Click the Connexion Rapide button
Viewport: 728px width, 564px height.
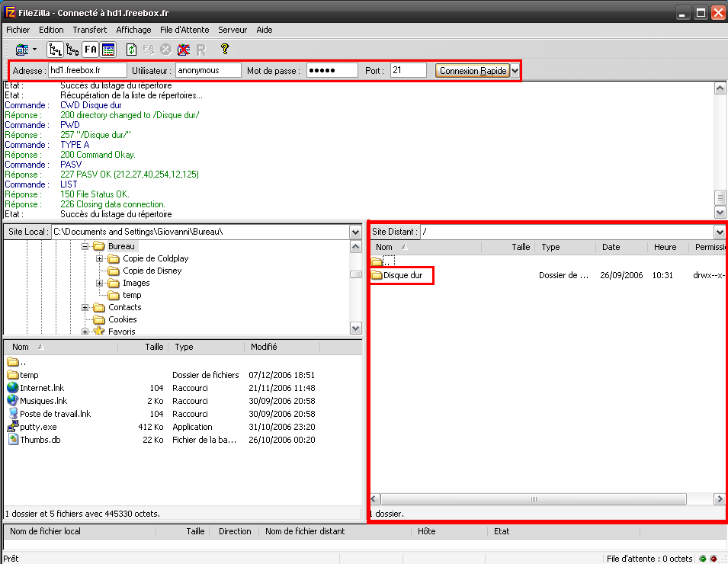click(473, 71)
